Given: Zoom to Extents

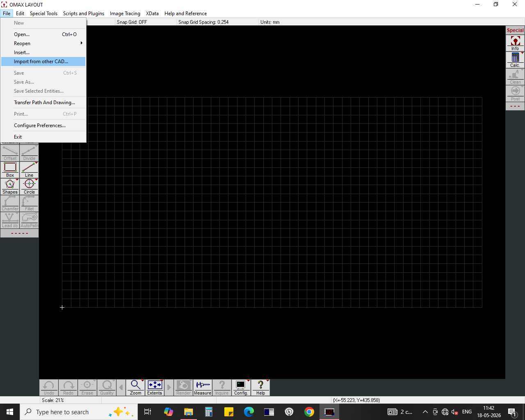Looking at the screenshot, I should 155,388.
